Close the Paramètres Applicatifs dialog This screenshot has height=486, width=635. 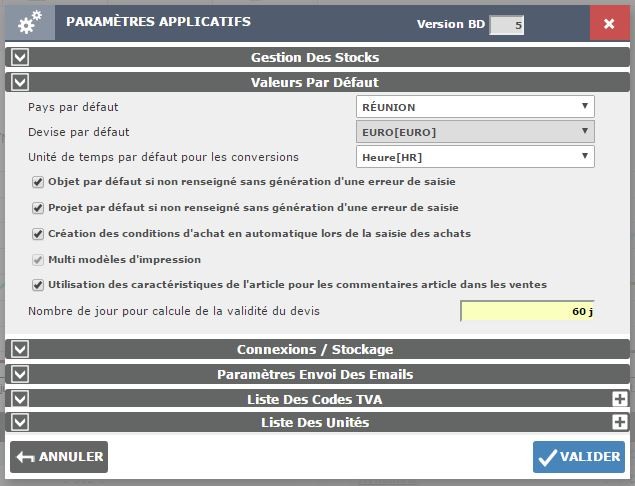pyautogui.click(x=609, y=23)
